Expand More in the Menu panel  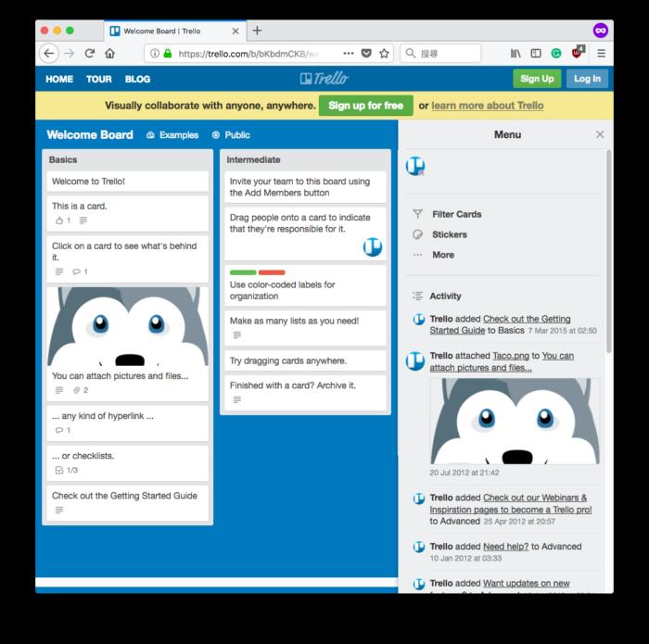coord(443,255)
